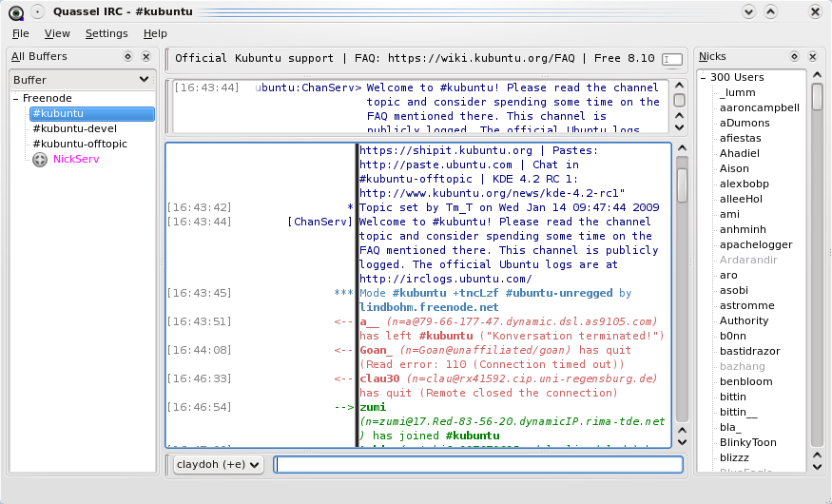Viewport: 832px width, 504px height.
Task: Select nick alexbobp in user list
Action: pos(744,184)
